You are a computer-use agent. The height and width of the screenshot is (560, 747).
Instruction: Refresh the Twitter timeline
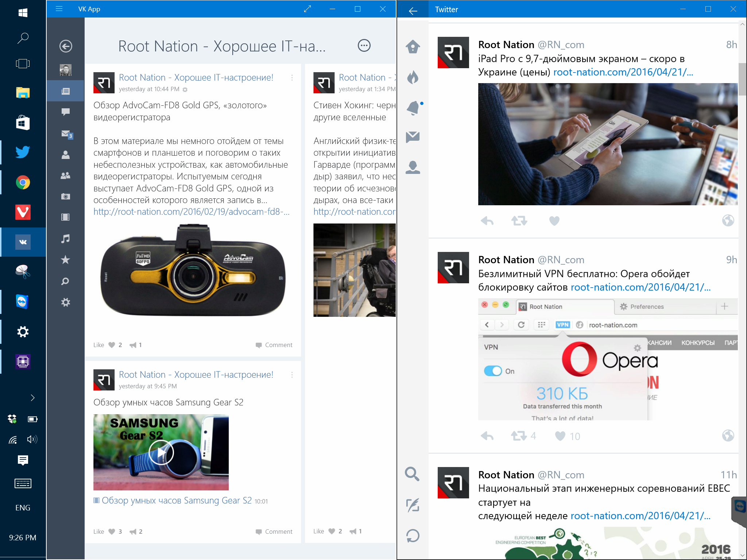(x=413, y=536)
